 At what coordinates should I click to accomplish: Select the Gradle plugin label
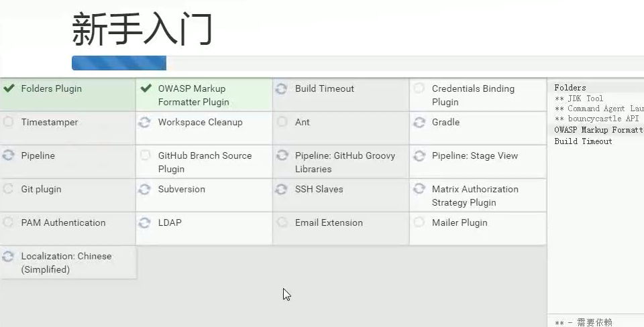tap(445, 122)
